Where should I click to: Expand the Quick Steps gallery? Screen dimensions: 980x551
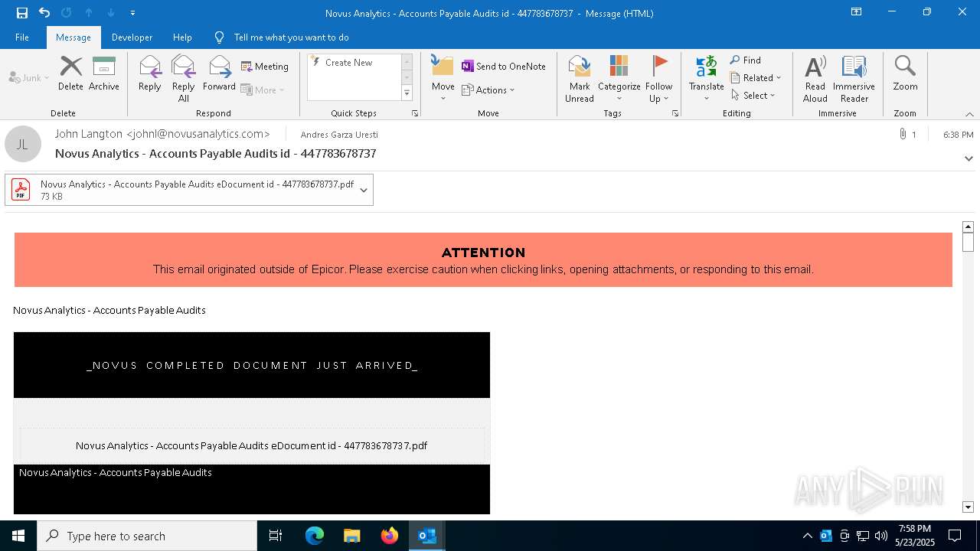tap(407, 93)
